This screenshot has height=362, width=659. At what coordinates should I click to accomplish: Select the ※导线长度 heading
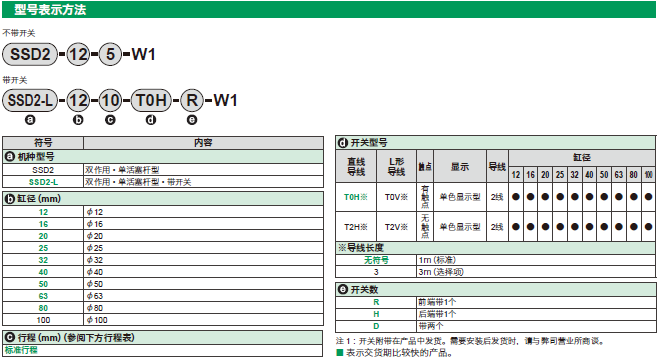(x=361, y=248)
